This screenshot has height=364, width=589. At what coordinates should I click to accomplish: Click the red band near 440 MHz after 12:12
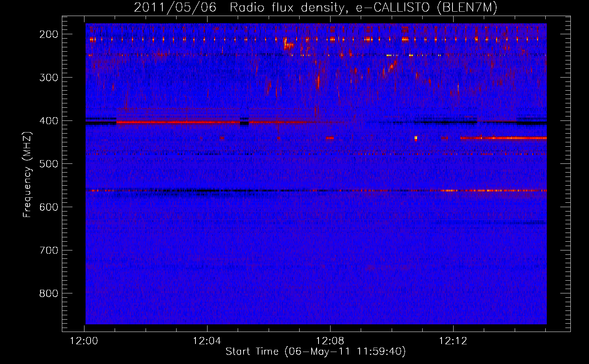(x=503, y=138)
